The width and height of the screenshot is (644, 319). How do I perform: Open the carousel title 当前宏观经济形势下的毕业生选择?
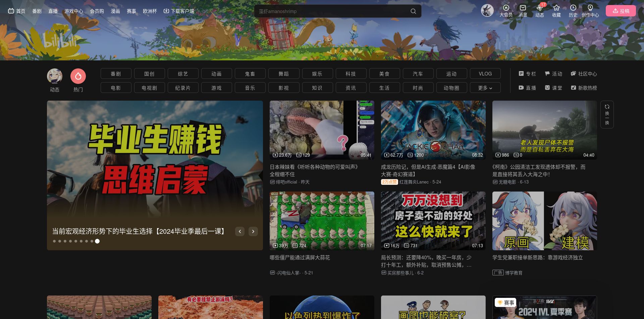point(140,231)
